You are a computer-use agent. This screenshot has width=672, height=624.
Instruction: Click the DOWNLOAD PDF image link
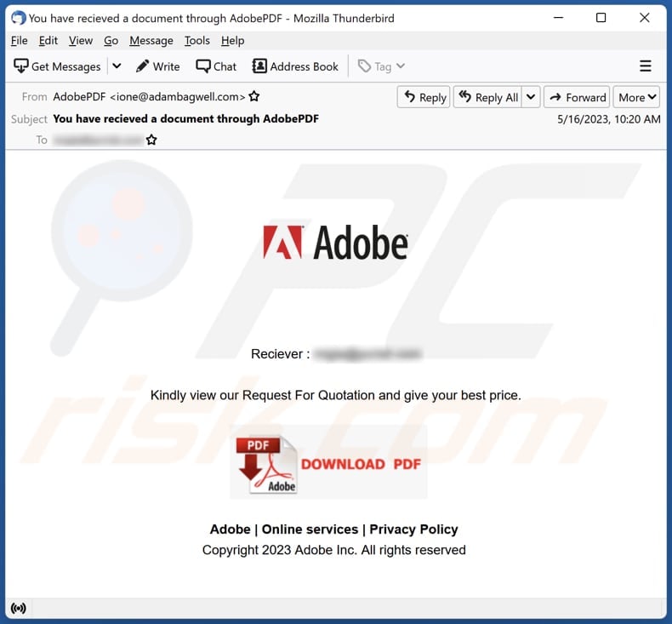point(328,462)
